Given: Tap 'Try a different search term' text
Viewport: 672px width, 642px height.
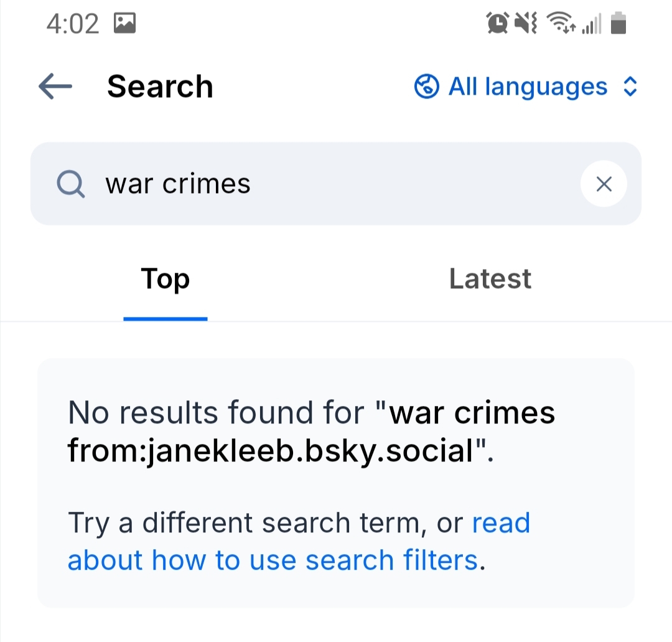Looking at the screenshot, I should [x=246, y=523].
